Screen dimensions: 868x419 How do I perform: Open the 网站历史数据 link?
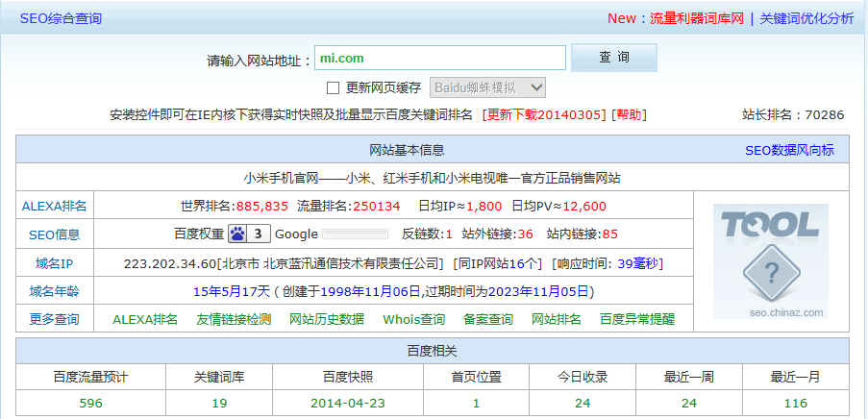pyautogui.click(x=327, y=319)
